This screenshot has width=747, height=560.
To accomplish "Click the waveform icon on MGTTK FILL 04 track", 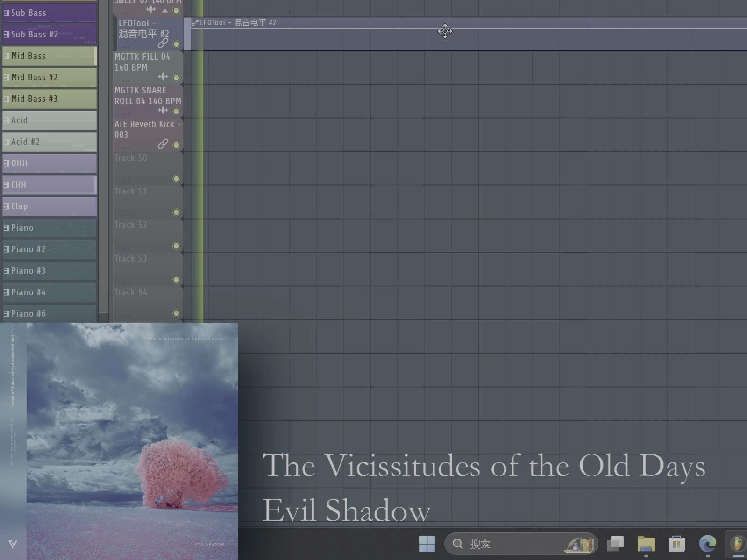I will tap(163, 77).
